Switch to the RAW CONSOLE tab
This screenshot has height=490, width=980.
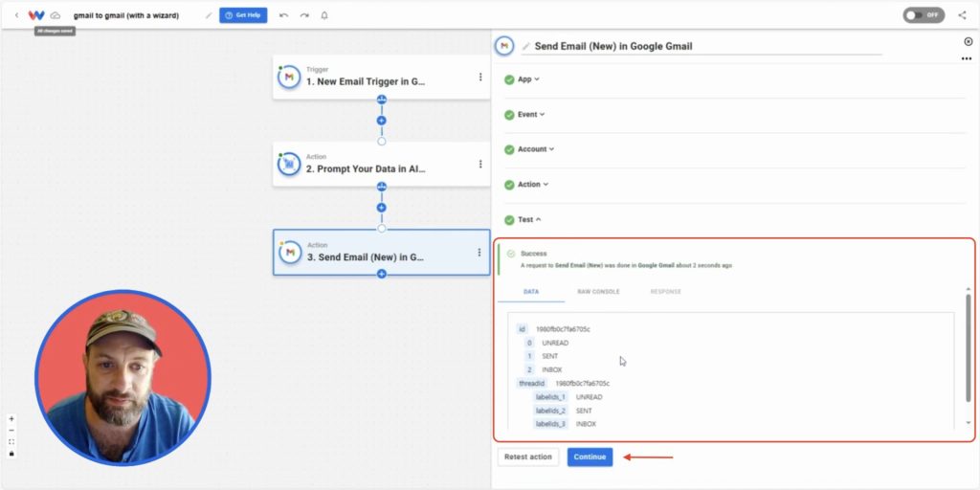(599, 292)
